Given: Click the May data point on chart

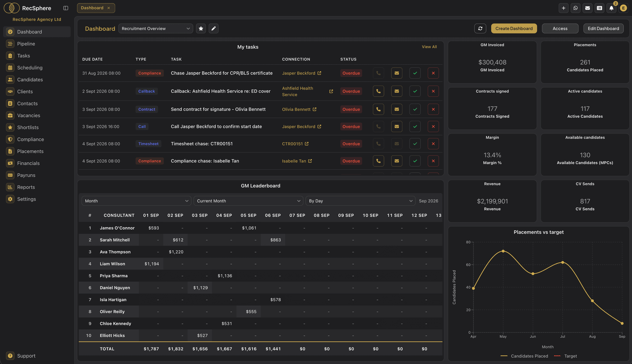Looking at the screenshot, I should click(x=503, y=251).
